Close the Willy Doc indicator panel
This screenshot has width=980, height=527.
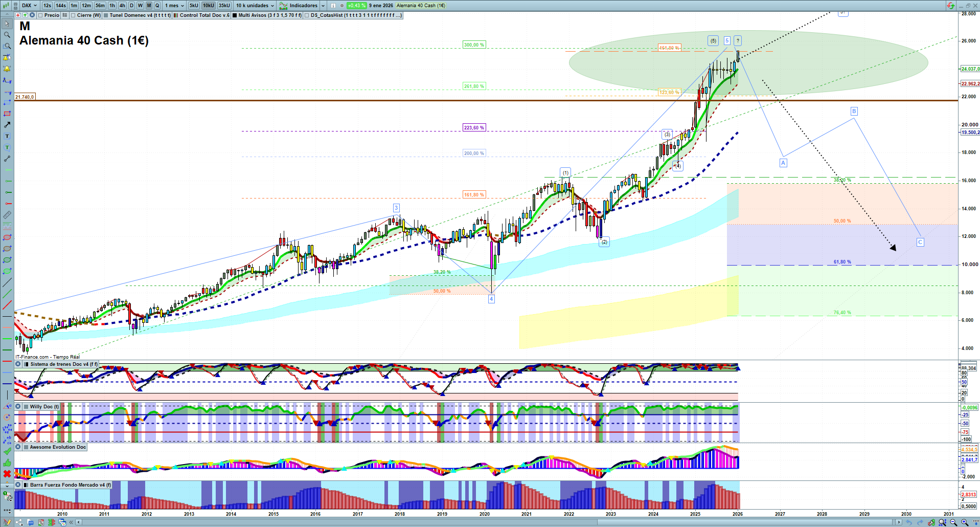coord(18,407)
